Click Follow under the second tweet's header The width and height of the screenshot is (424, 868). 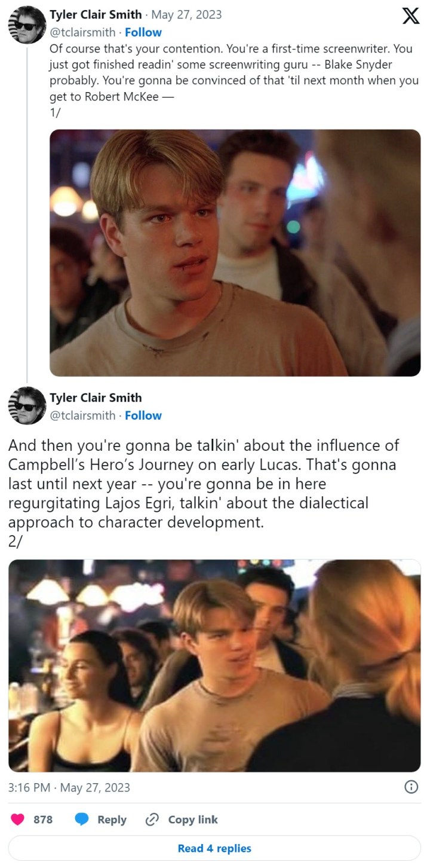[x=143, y=415]
